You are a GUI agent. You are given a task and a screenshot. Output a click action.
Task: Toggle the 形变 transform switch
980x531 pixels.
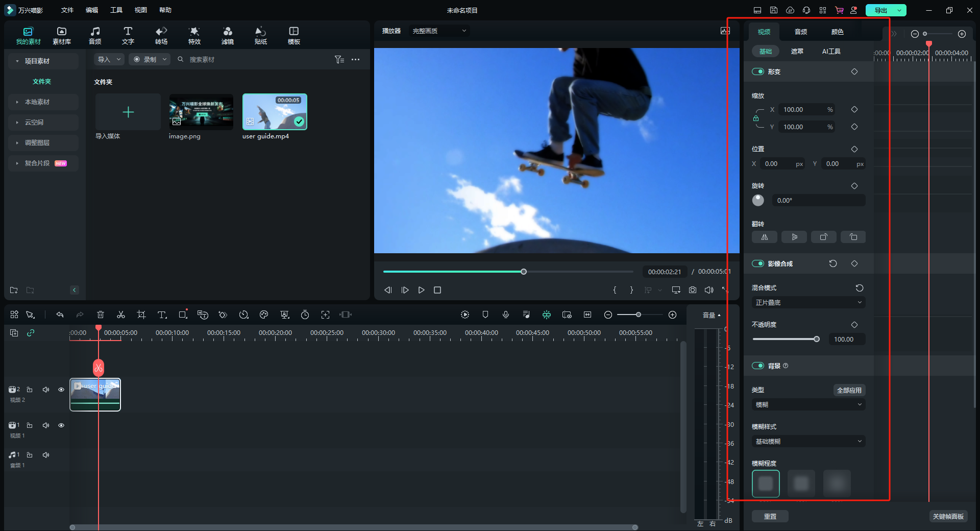tap(758, 71)
